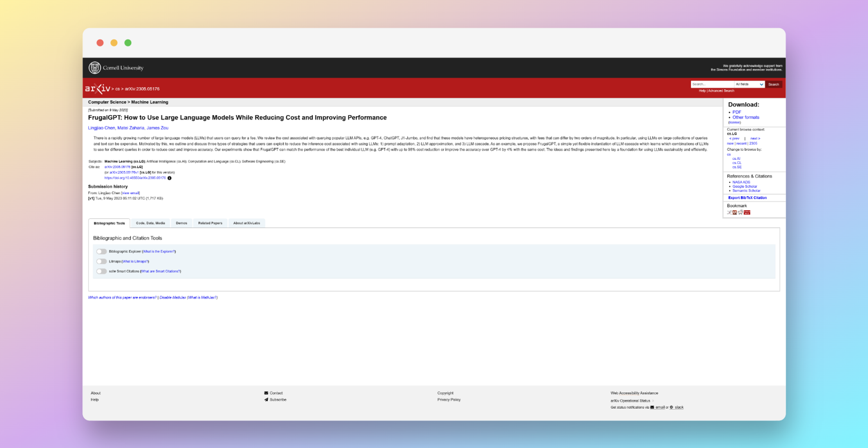Open What is Litmaps? link
Screen dimensions: 868x448
(x=135, y=261)
